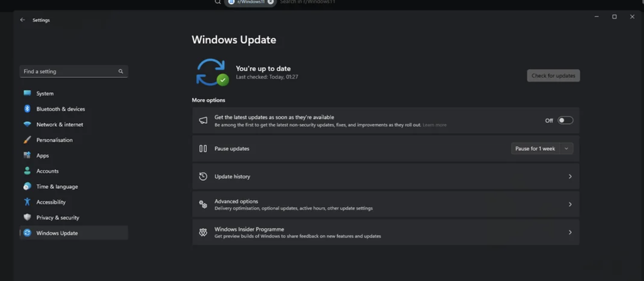The image size is (644, 281).
Task: Select Accounts in the sidebar
Action: 73,171
